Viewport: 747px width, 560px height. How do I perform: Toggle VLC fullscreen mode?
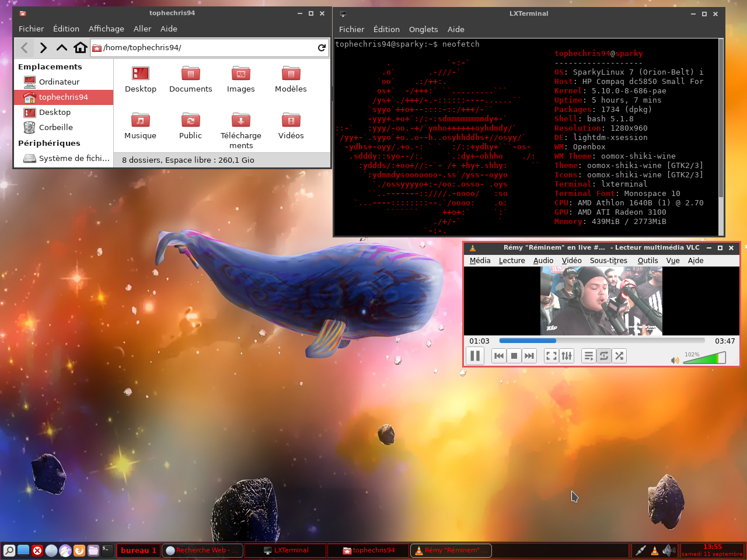point(551,356)
